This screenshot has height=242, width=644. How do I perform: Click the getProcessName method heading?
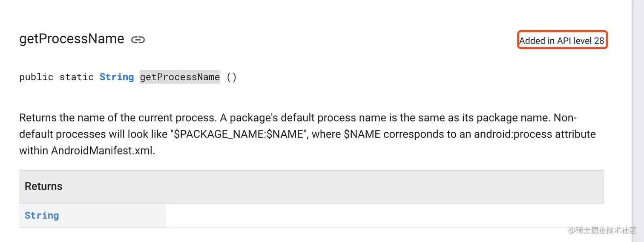72,39
